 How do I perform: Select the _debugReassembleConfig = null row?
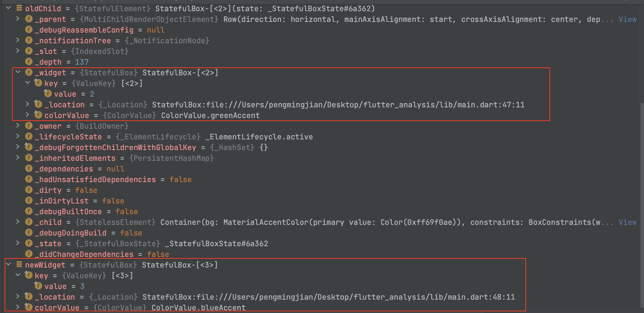point(321,30)
